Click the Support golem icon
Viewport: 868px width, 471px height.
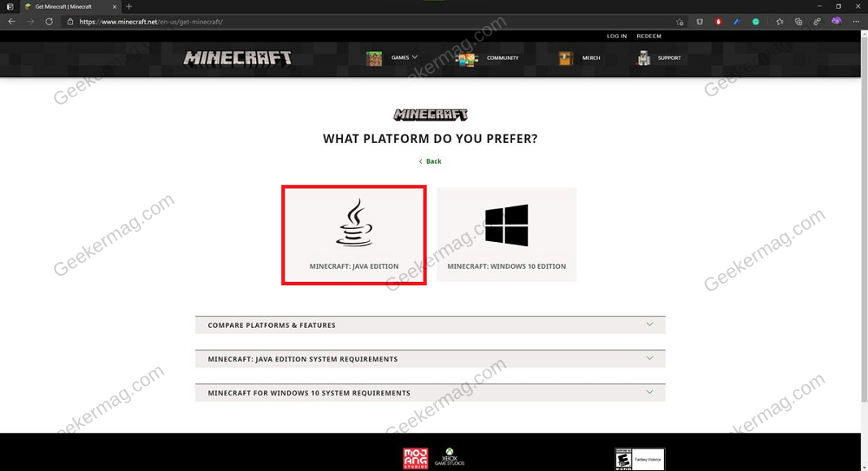(x=643, y=58)
